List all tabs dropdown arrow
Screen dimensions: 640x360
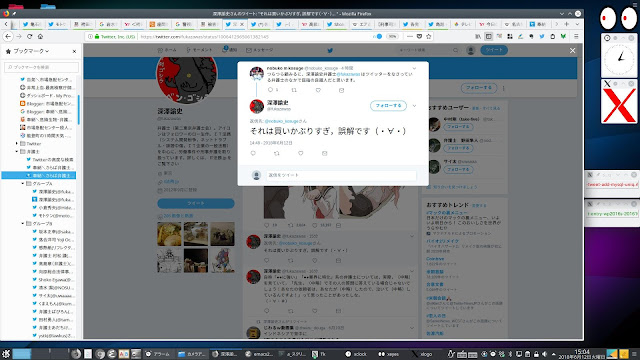point(576,24)
